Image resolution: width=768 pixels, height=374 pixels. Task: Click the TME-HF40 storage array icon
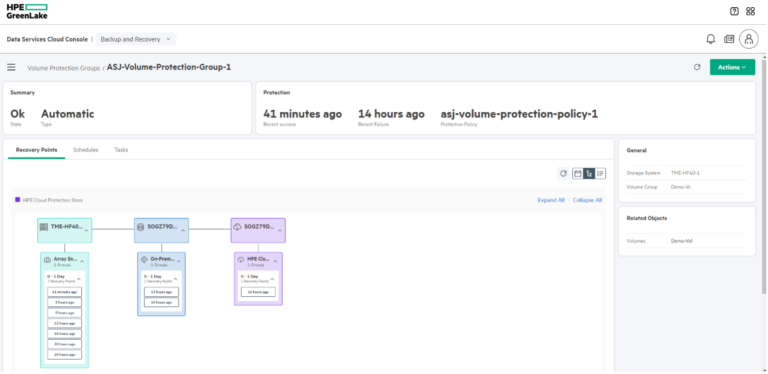click(44, 227)
